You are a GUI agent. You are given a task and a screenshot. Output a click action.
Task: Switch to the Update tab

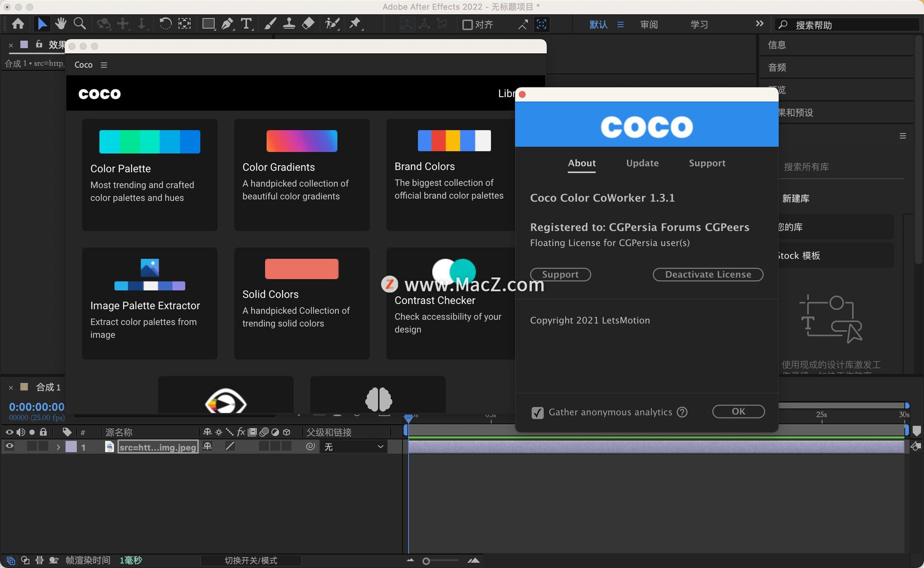coord(642,163)
